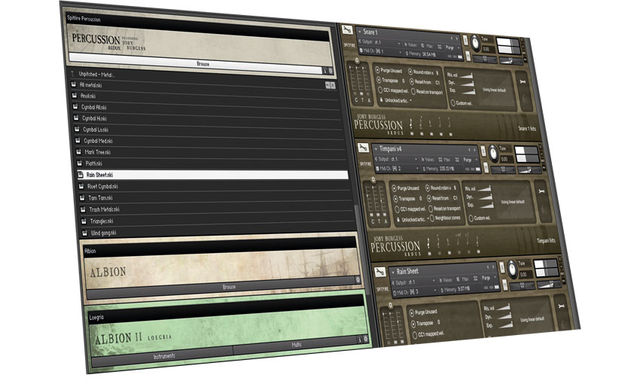This screenshot has height=390, width=640.
Task: Click the Mark Tree.nki instrument file icon
Action: coord(78,152)
